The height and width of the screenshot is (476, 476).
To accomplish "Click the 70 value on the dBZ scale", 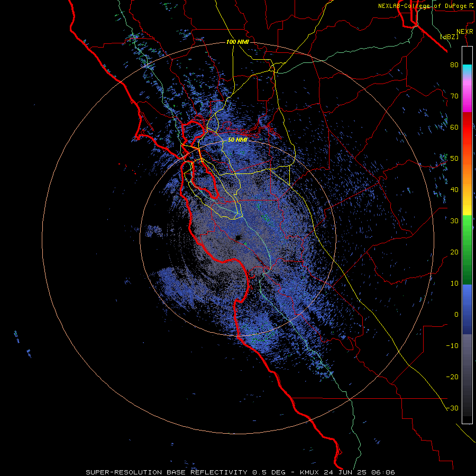I will 454,96.
